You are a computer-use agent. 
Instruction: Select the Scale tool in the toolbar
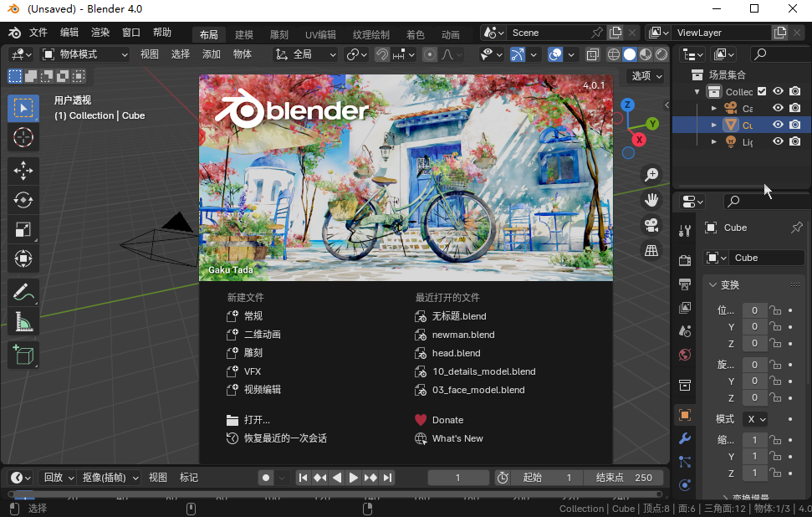(23, 229)
